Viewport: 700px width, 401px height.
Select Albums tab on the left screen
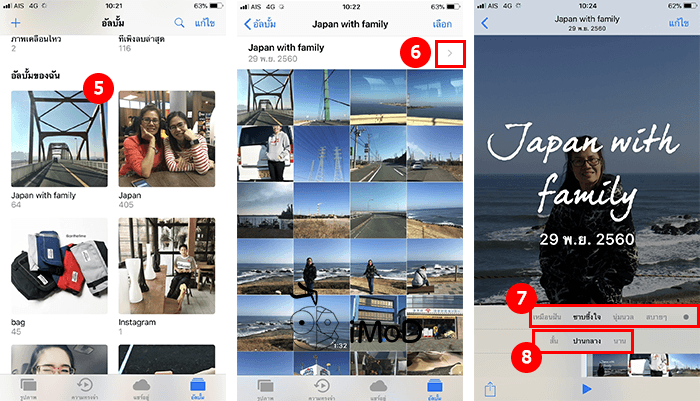(x=197, y=388)
